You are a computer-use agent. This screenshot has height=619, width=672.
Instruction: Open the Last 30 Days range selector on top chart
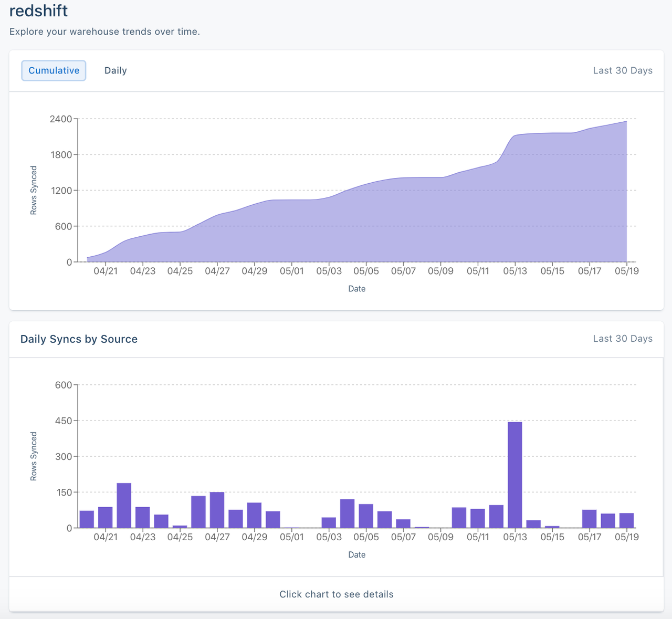point(623,70)
